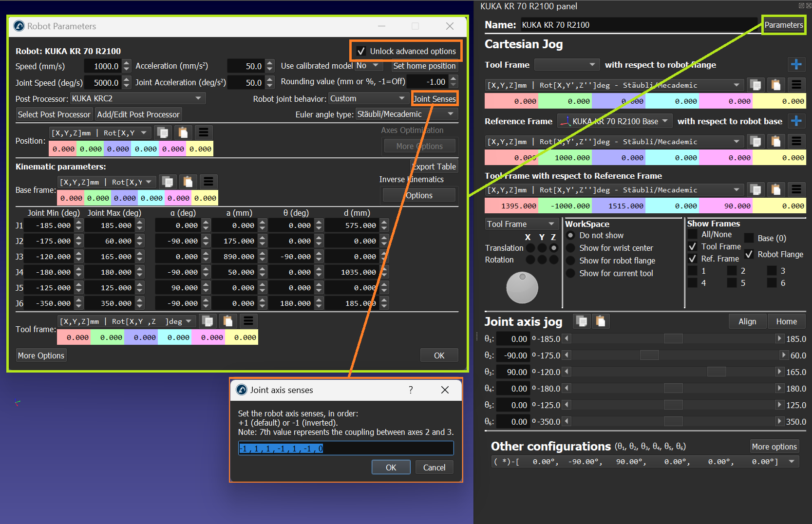Open hamburger menu in Cartesian Jog Tool Frame row

tap(796, 85)
